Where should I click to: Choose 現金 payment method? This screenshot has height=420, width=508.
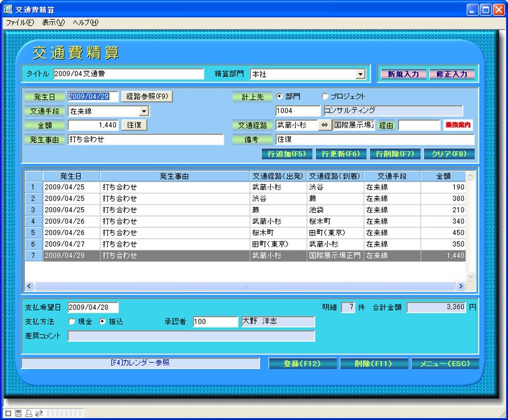click(72, 322)
